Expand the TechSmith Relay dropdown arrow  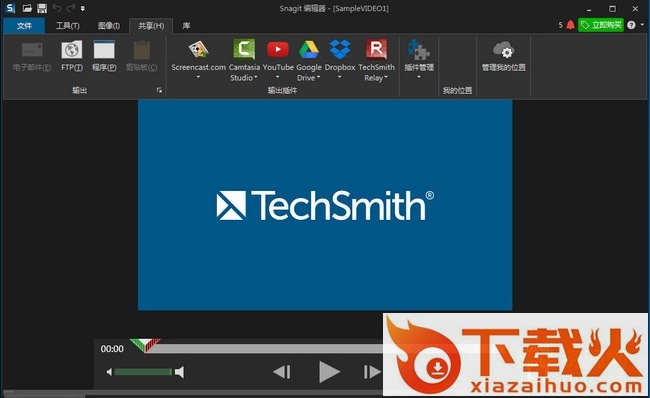pos(386,78)
